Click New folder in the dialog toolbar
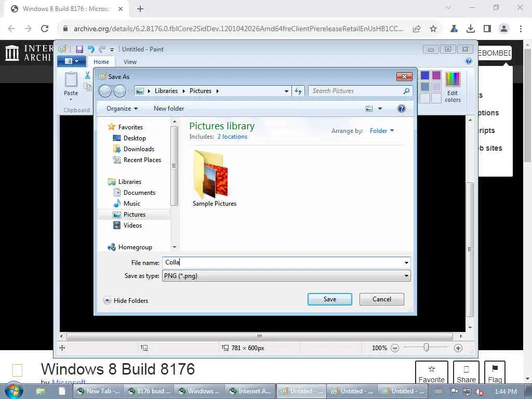This screenshot has width=532, height=399. click(169, 109)
